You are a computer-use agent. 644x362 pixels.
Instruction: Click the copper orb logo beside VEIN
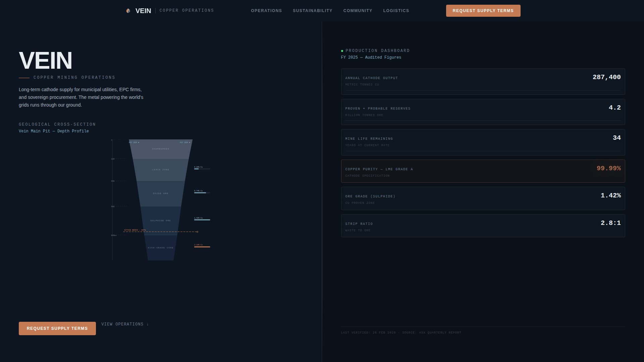128,10
